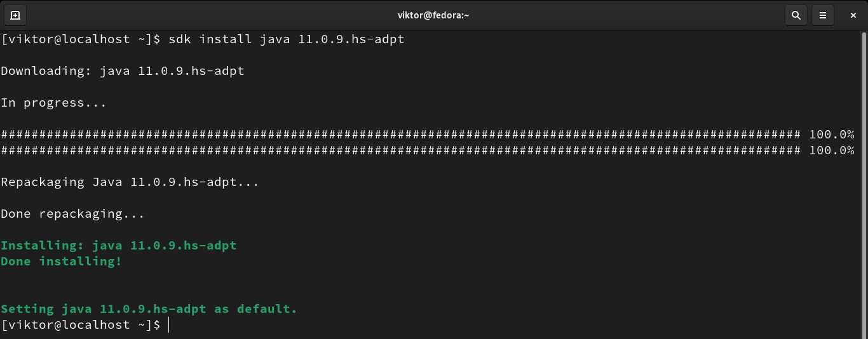Click the second hash progress bar
The height and width of the screenshot is (339, 868).
[x=400, y=150]
